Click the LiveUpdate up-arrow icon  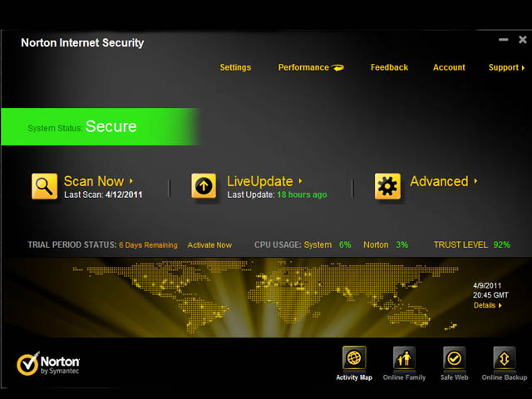[x=204, y=186]
